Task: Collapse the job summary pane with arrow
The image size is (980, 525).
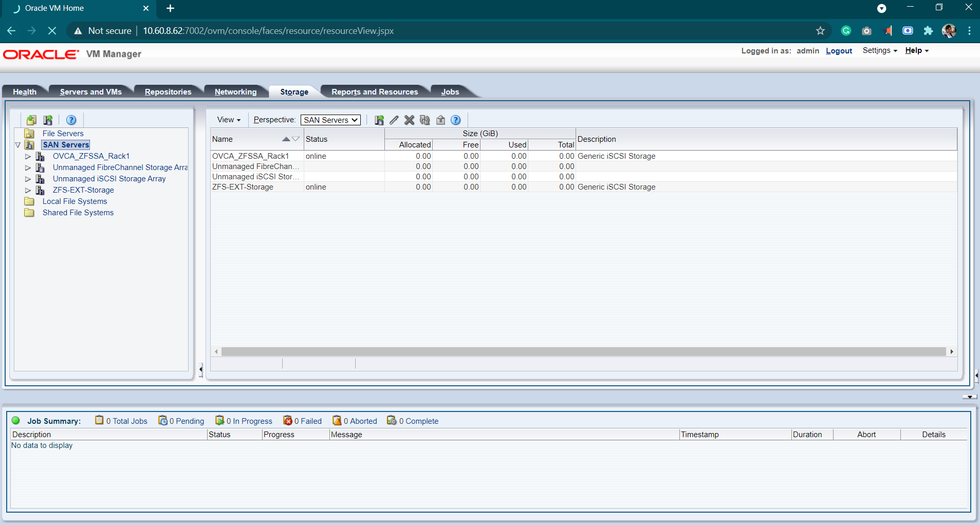Action: pos(970,397)
